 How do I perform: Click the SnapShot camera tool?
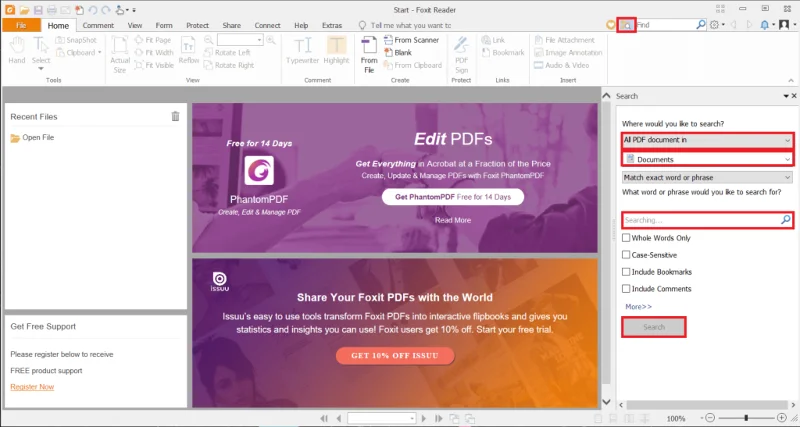tap(76, 40)
